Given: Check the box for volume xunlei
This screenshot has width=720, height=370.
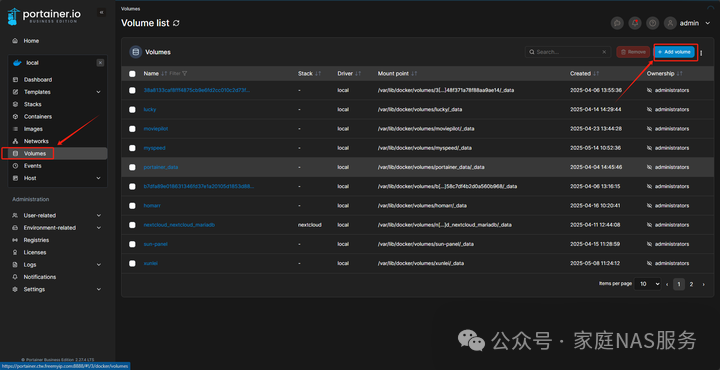Looking at the screenshot, I should pyautogui.click(x=132, y=263).
